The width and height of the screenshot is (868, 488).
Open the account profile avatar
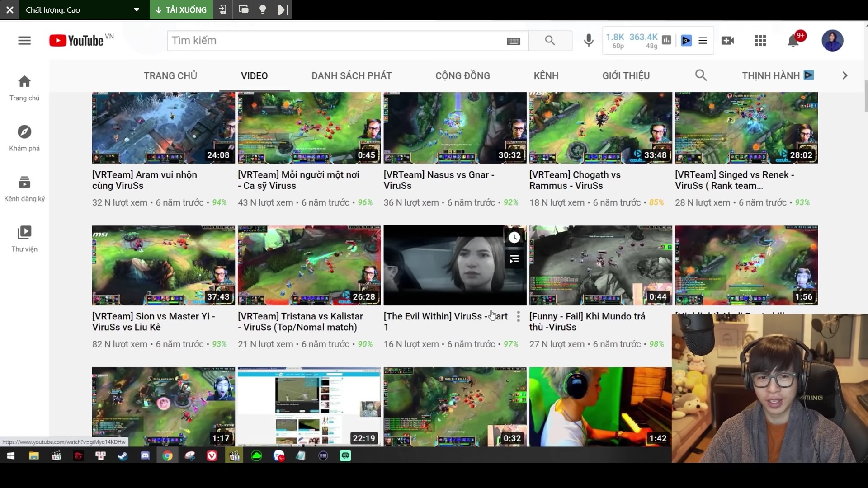pos(833,40)
